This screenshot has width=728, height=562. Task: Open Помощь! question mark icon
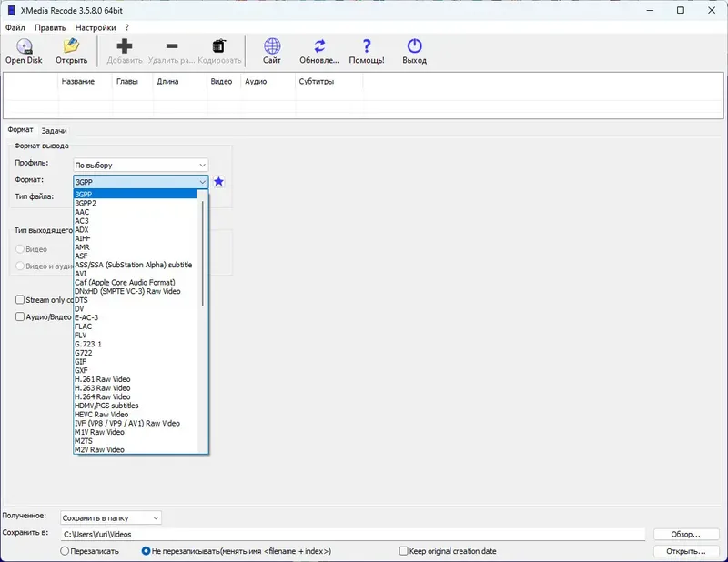coord(367,51)
